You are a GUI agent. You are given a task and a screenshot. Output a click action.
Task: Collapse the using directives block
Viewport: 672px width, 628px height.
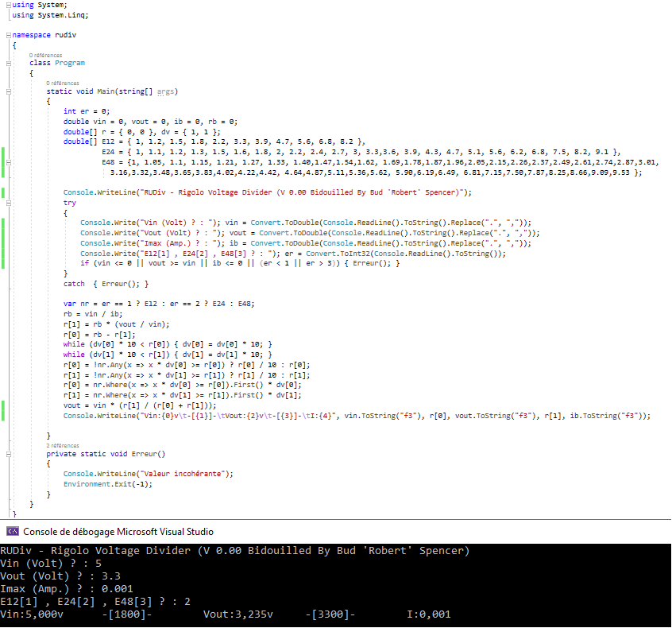click(8, 5)
